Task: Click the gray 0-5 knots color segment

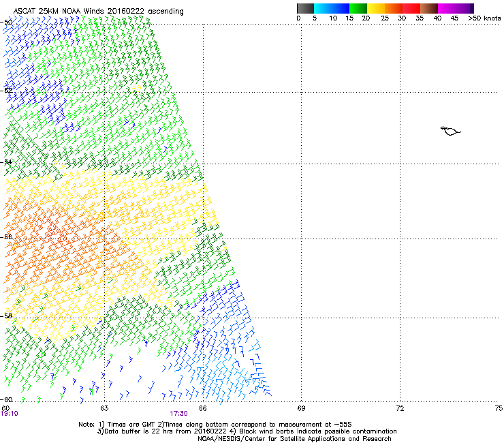Action: pos(305,8)
